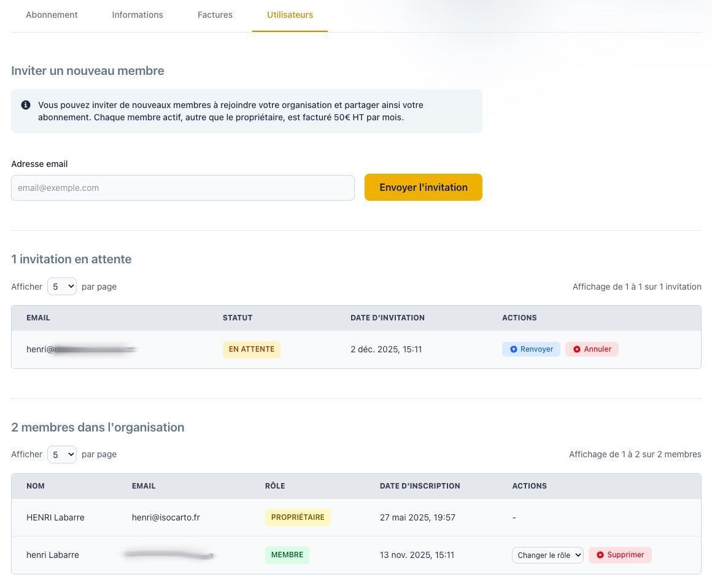Click the info icon in the invitation notice
The image size is (712, 588).
click(26, 104)
